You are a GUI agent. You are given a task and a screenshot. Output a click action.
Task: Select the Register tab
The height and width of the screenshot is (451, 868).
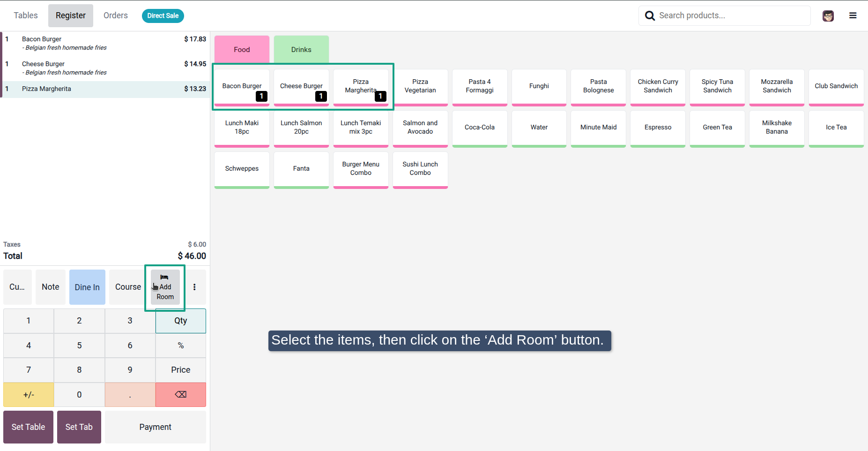(71, 15)
